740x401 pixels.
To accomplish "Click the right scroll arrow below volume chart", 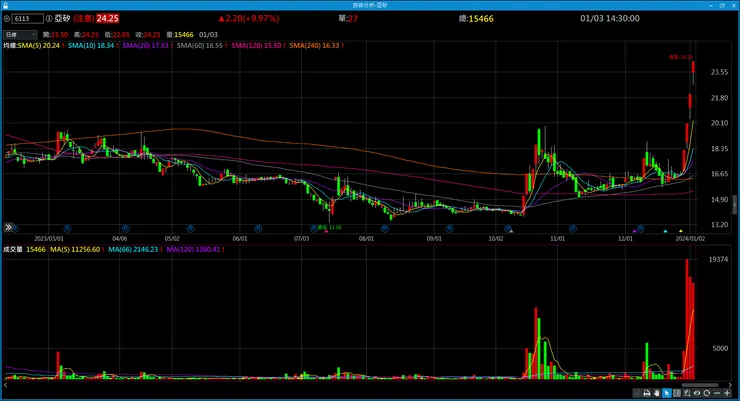I will point(730,385).
